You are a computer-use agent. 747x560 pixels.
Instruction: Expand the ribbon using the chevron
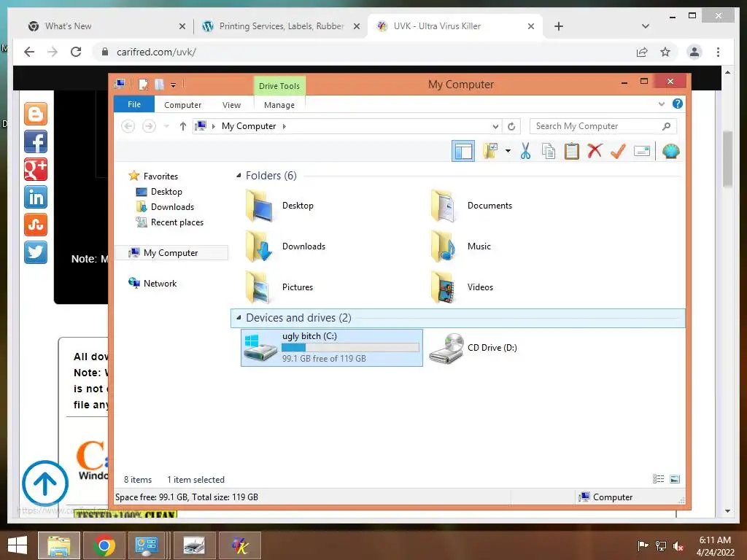click(661, 104)
